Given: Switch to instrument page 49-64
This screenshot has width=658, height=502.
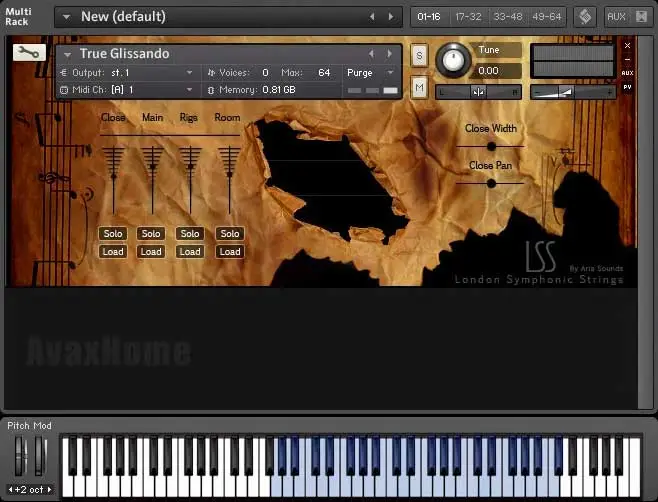Looking at the screenshot, I should click(547, 17).
